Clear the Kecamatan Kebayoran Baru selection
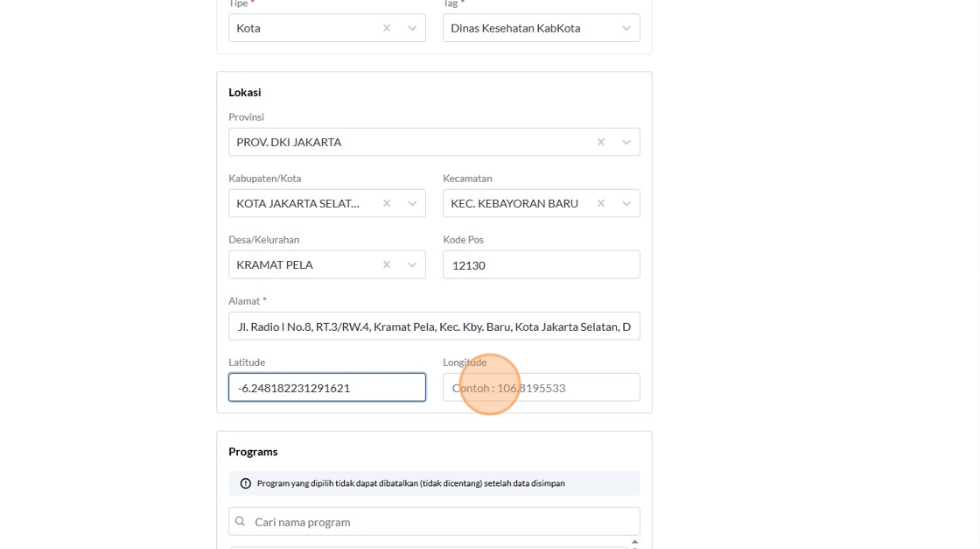This screenshot has width=980, height=549. click(601, 203)
